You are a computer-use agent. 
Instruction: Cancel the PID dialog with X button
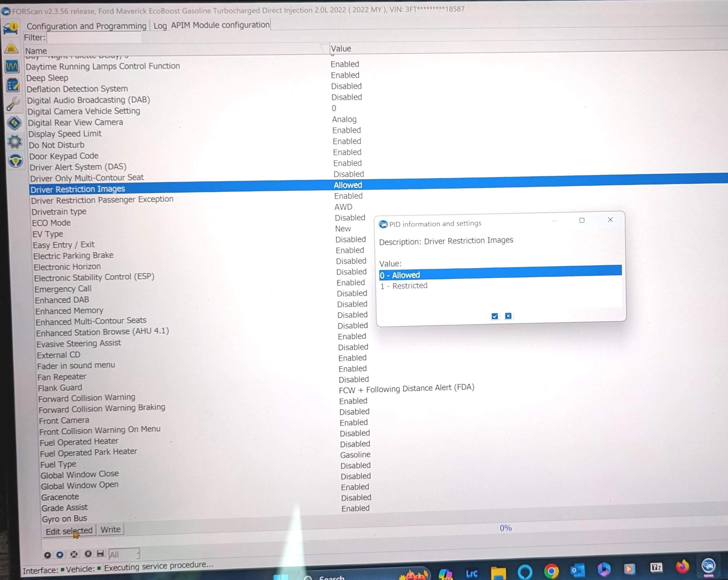pyautogui.click(x=508, y=316)
